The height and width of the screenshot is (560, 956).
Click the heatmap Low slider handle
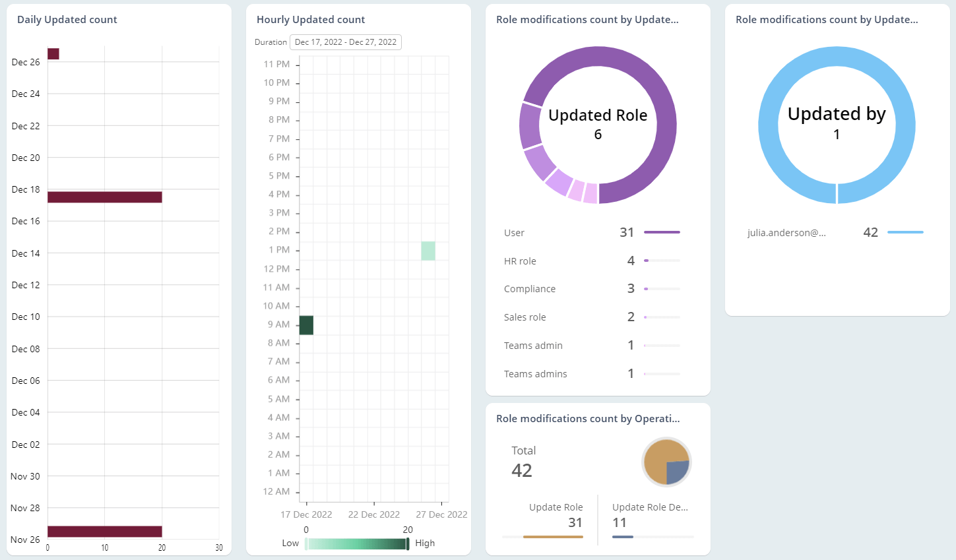[305, 544]
